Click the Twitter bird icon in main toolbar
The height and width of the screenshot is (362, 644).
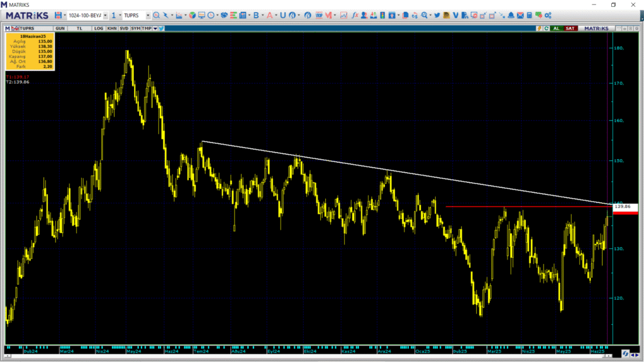(x=437, y=14)
